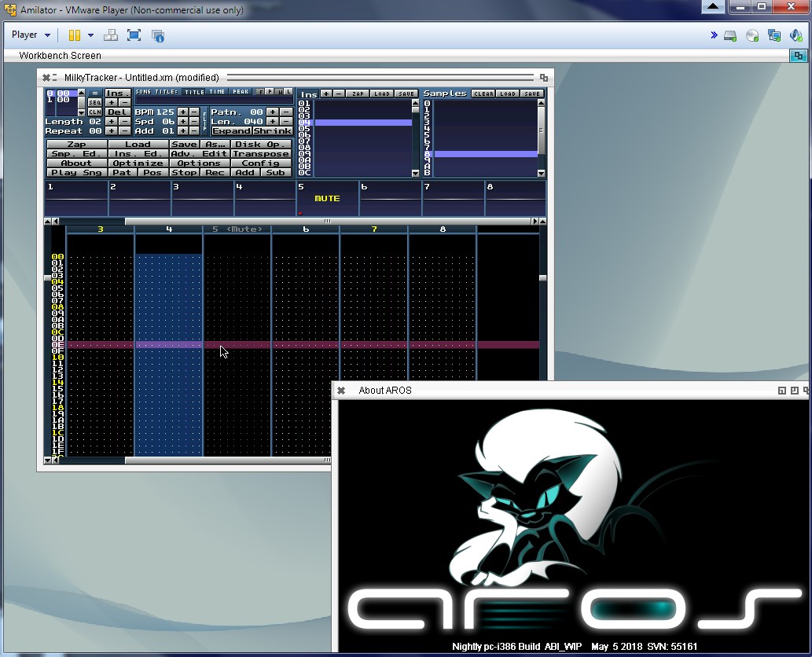Click the Send Ctrl+Alt+Del toolbar icon
The height and width of the screenshot is (657, 812).
(x=111, y=35)
